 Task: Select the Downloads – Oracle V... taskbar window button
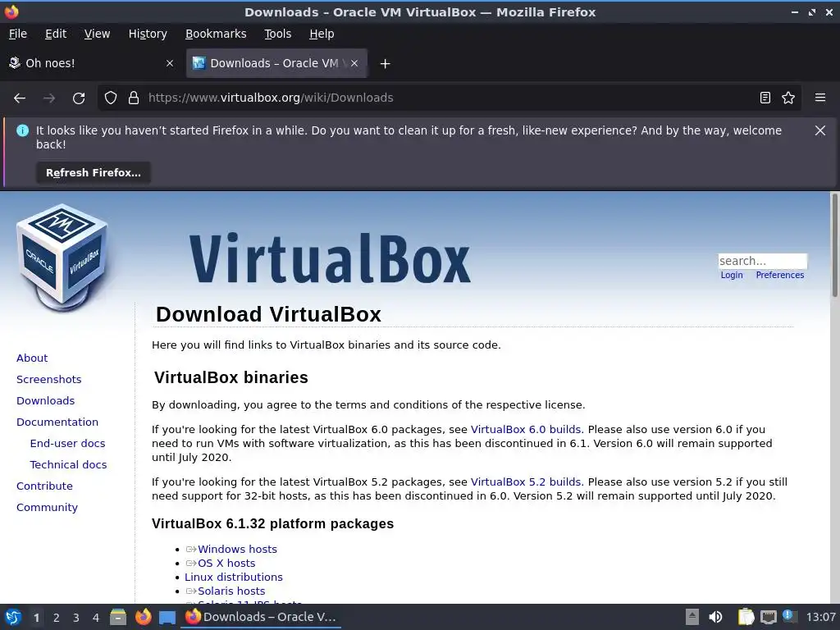pyautogui.click(x=261, y=617)
